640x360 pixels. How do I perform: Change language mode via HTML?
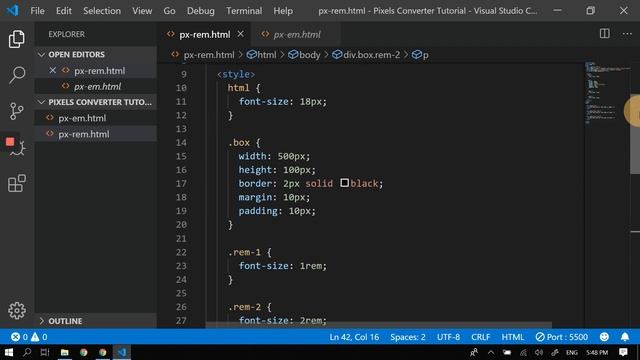(x=513, y=337)
